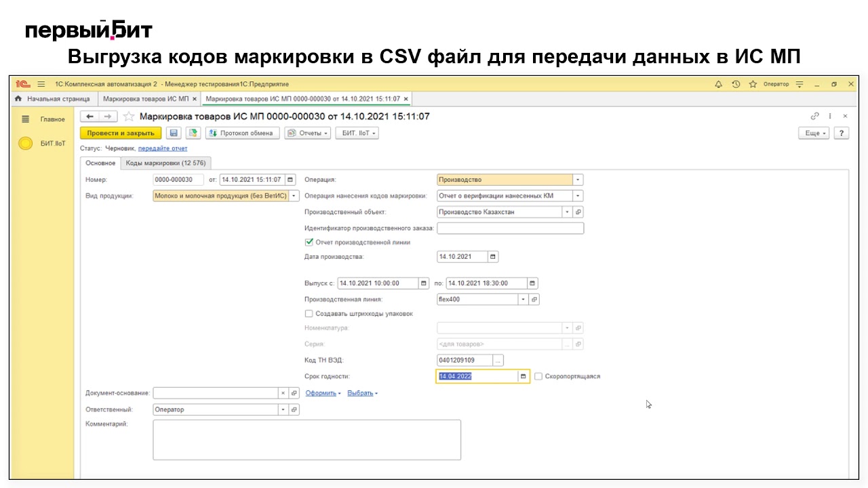Open the three-dot form options icon

pyautogui.click(x=830, y=116)
